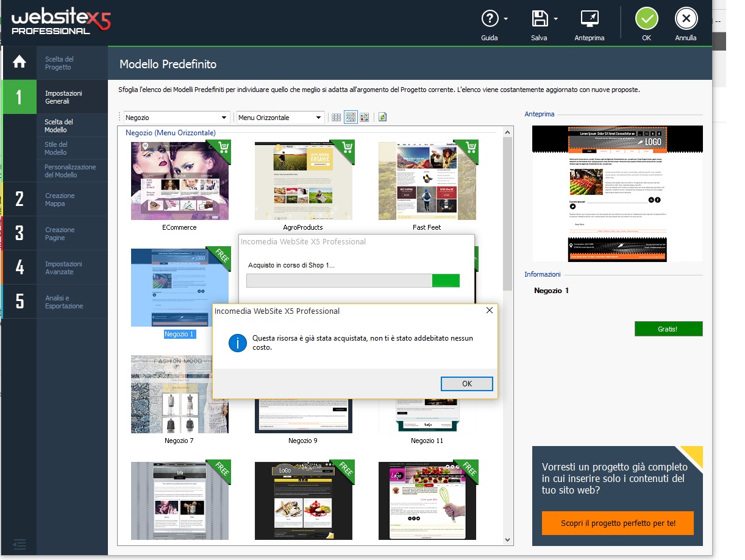This screenshot has height=560, width=745.
Task: Close the message dialog with X
Action: coord(489,311)
